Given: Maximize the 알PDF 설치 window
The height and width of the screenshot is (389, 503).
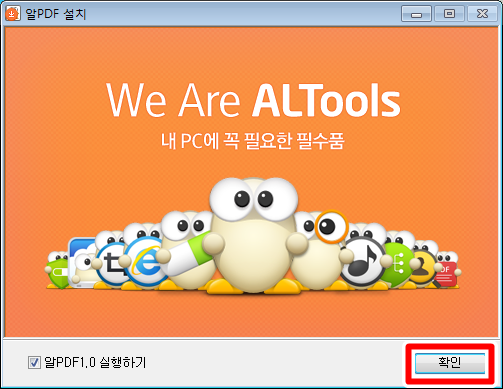Looking at the screenshot, I should point(449,14).
